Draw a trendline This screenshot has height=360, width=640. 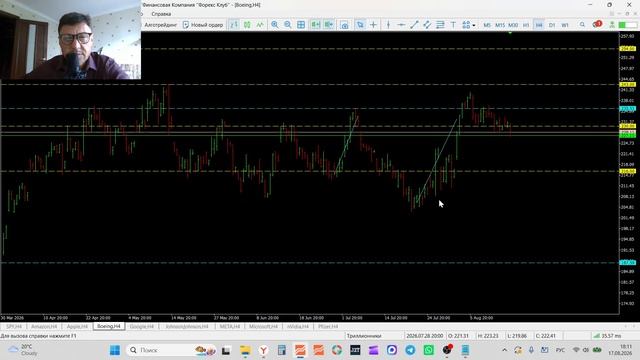(414, 25)
